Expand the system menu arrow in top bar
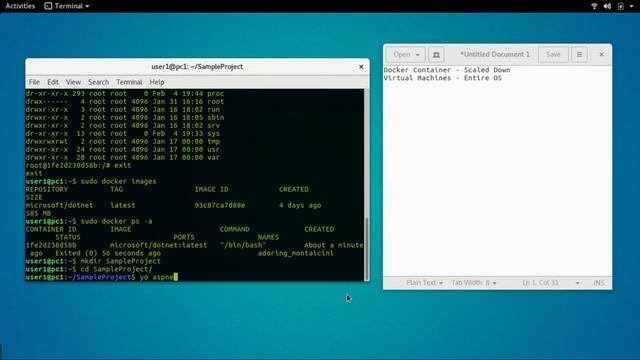 631,6
